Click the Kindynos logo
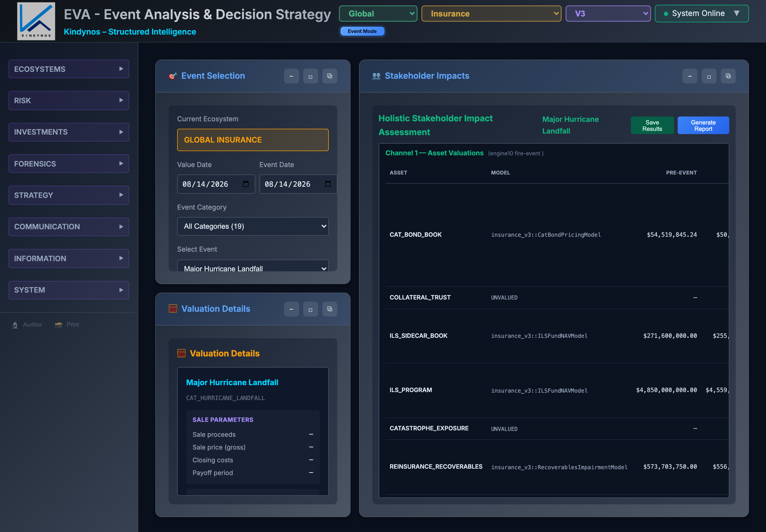The image size is (766, 532). 36,21
